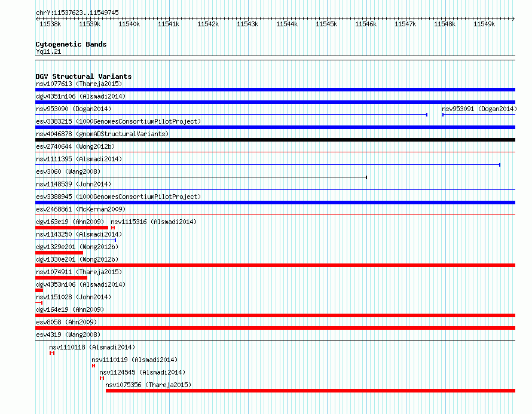Click the blue dgv4351n106 variant bar
Image resolution: width=532 pixels, height=414 pixels.
[x=275, y=102]
